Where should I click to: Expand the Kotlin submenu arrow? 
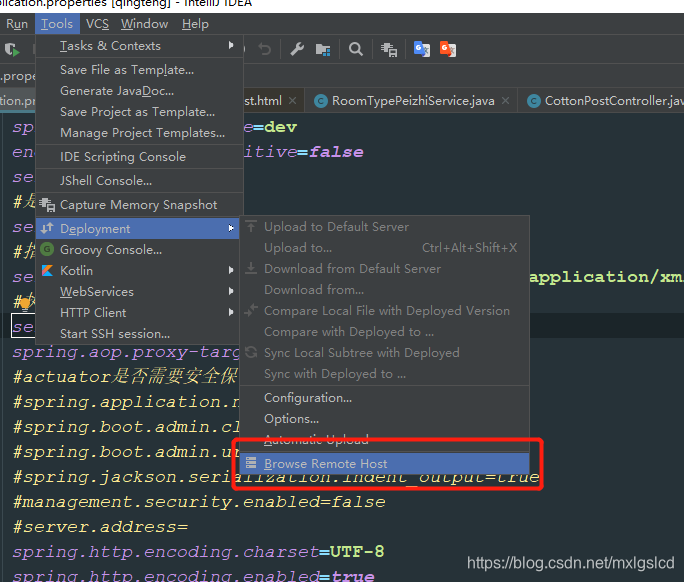[231, 270]
